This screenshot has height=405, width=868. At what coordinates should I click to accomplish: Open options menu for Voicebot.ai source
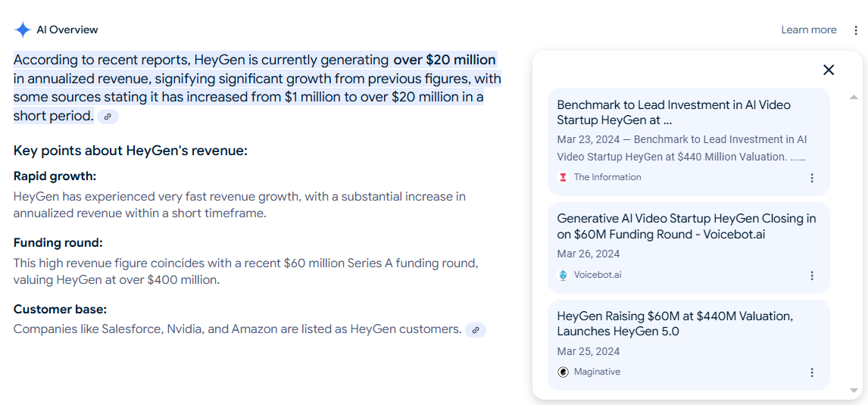point(812,276)
